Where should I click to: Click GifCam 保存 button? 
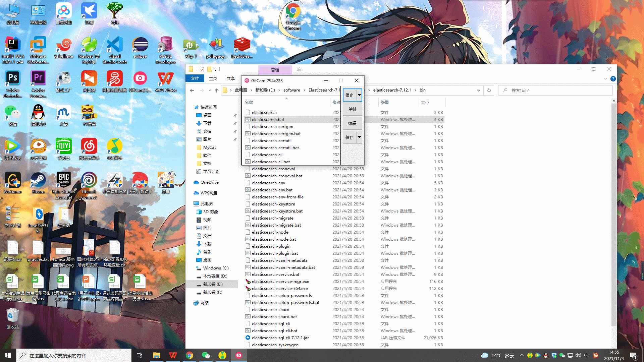point(350,137)
